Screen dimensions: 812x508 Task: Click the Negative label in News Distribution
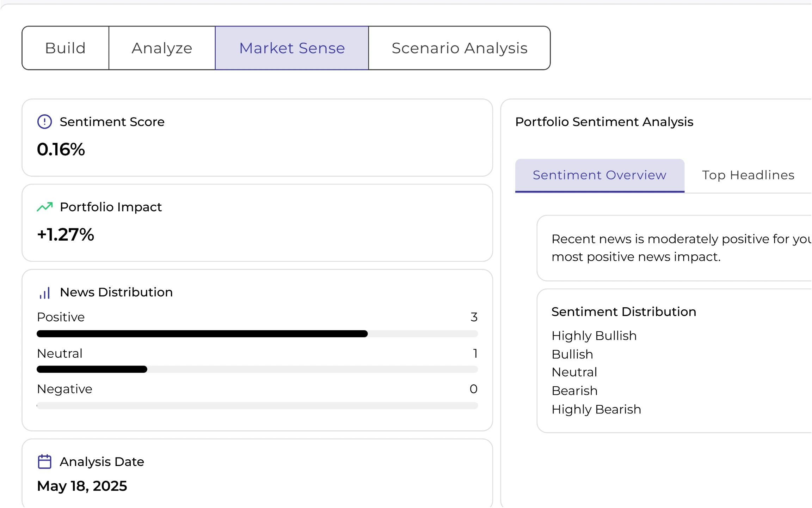(x=65, y=389)
